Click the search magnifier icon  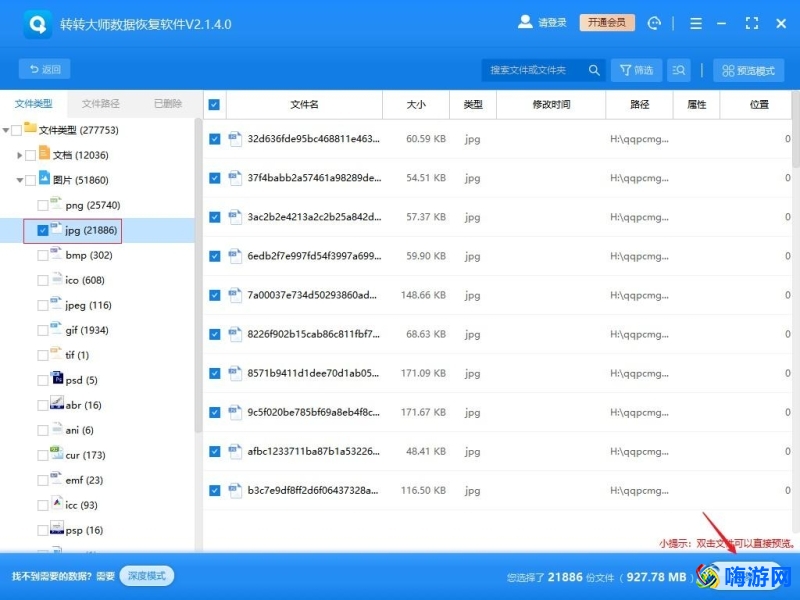tap(594, 70)
